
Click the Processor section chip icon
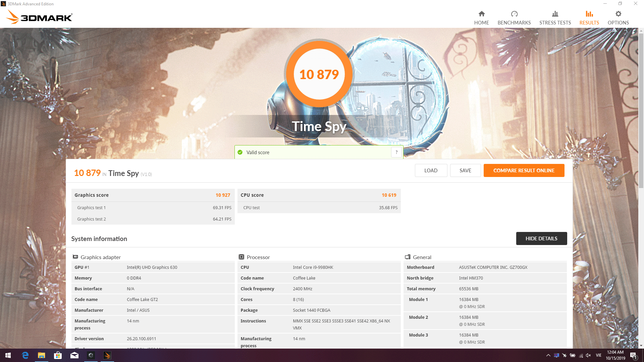tap(241, 257)
